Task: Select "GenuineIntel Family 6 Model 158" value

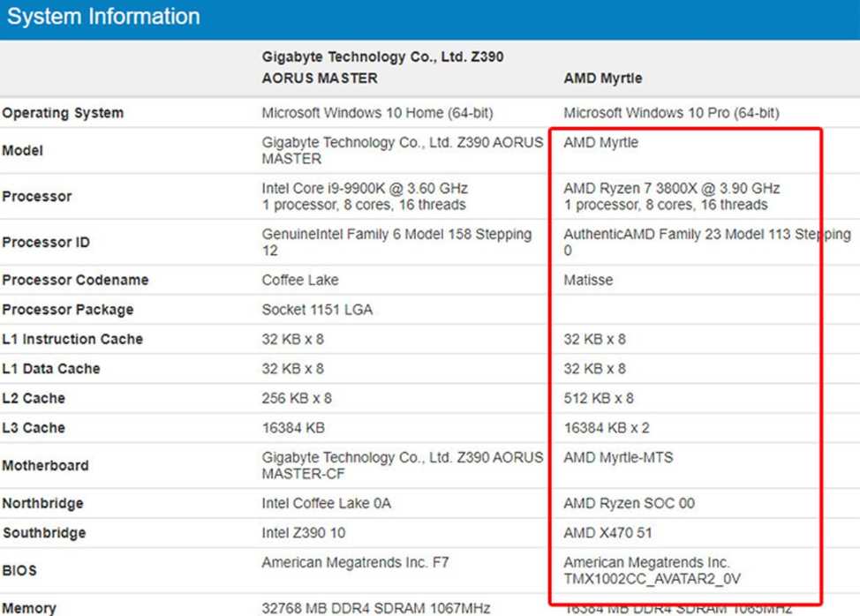Action: point(396,242)
